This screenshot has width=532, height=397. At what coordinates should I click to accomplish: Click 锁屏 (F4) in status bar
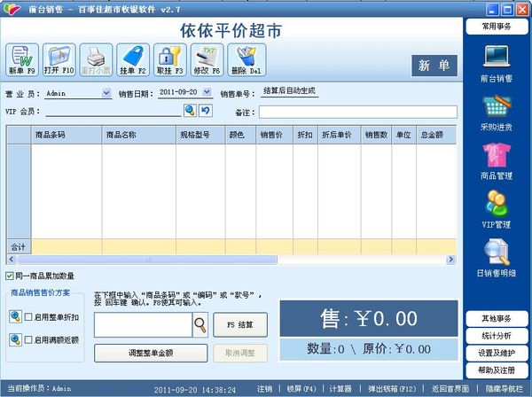301,389
